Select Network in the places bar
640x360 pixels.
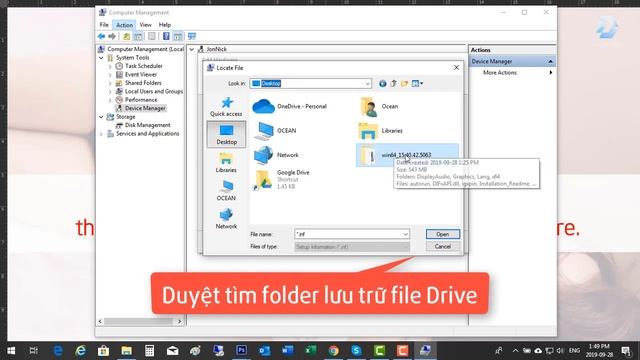click(x=226, y=219)
